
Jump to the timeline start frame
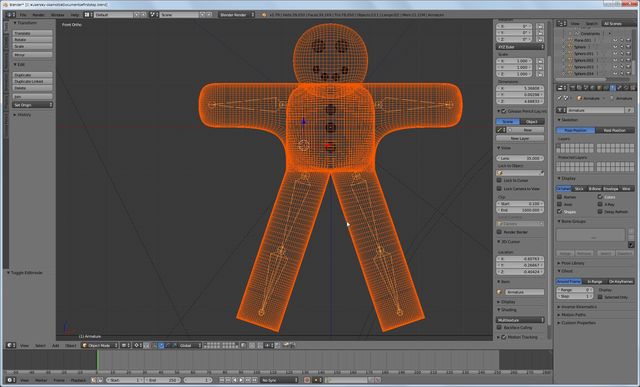(x=222, y=380)
